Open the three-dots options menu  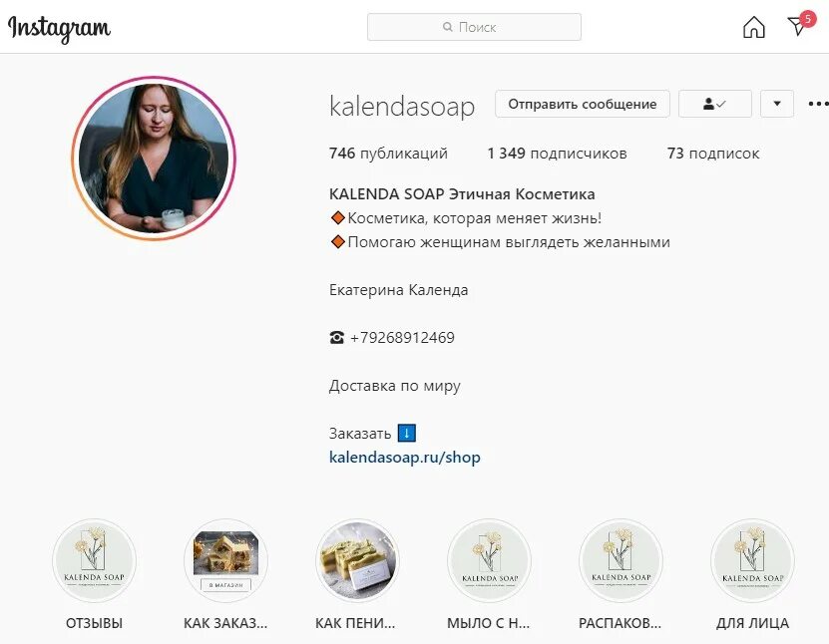818,104
